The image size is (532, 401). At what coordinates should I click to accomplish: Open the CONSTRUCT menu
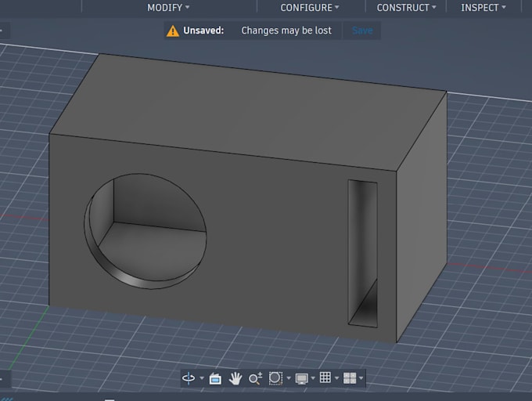pos(406,8)
